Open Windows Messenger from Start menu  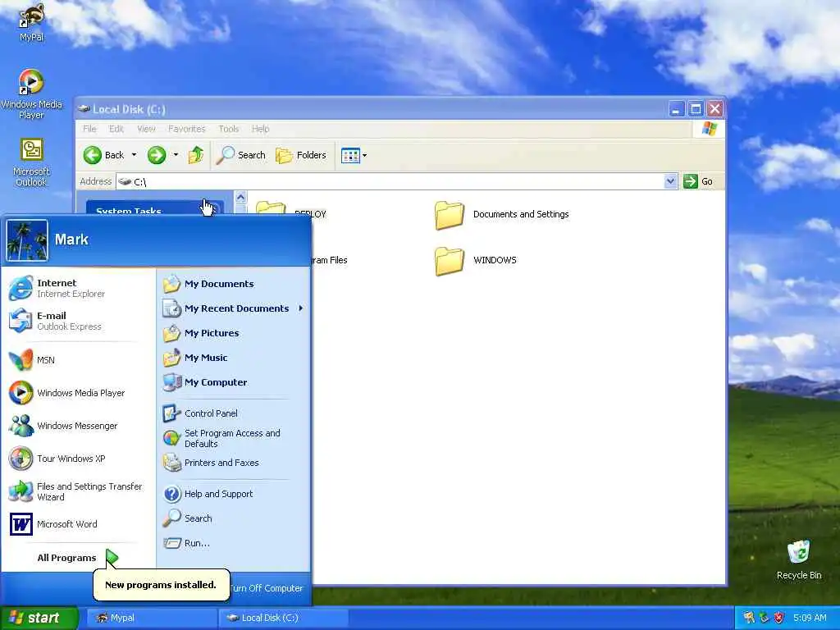pyautogui.click(x=80, y=426)
